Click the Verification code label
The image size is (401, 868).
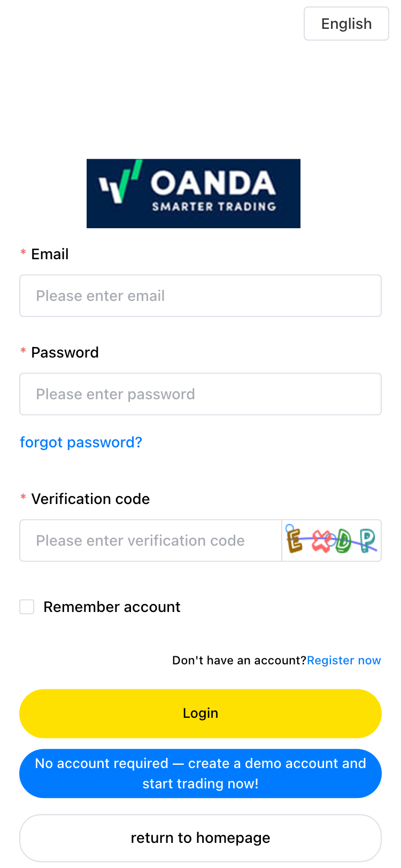pyautogui.click(x=90, y=499)
